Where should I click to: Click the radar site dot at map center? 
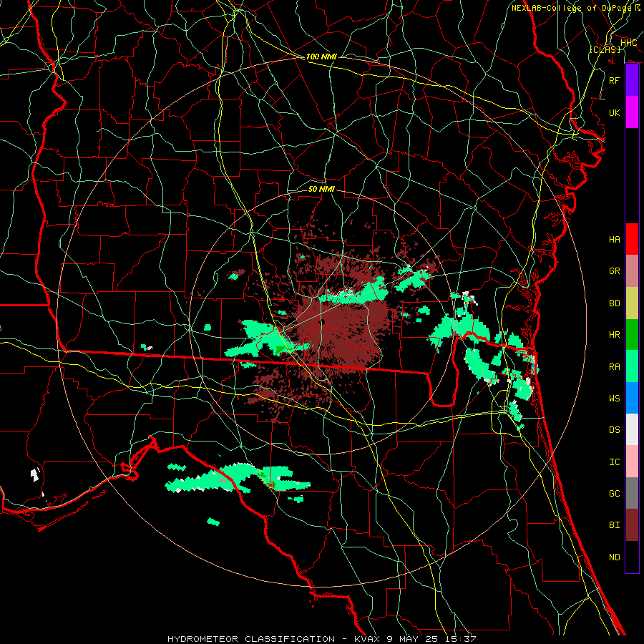[x=323, y=322]
